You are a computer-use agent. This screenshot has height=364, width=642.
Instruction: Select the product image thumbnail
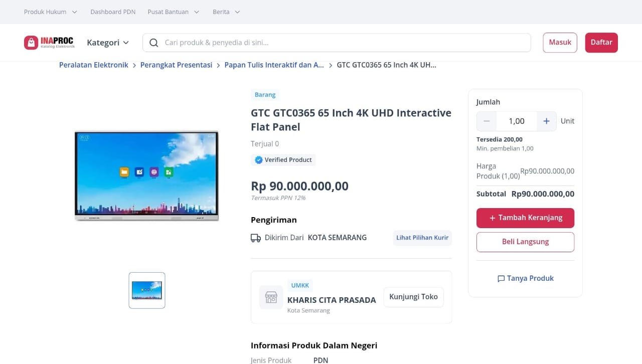pyautogui.click(x=147, y=290)
